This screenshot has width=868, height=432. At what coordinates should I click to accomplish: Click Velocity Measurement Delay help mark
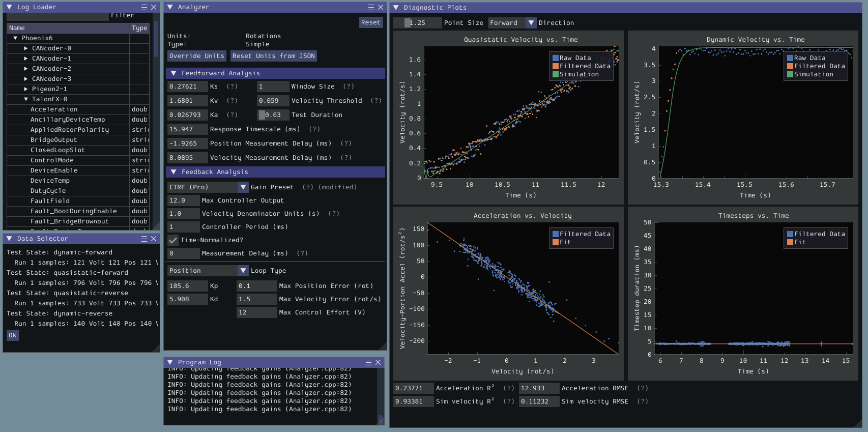pos(346,158)
